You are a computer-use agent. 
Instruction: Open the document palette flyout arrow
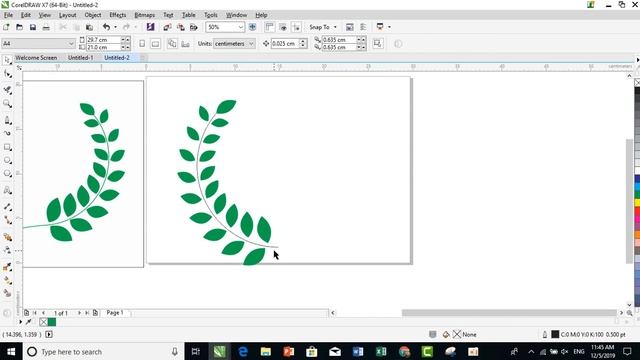20,322
